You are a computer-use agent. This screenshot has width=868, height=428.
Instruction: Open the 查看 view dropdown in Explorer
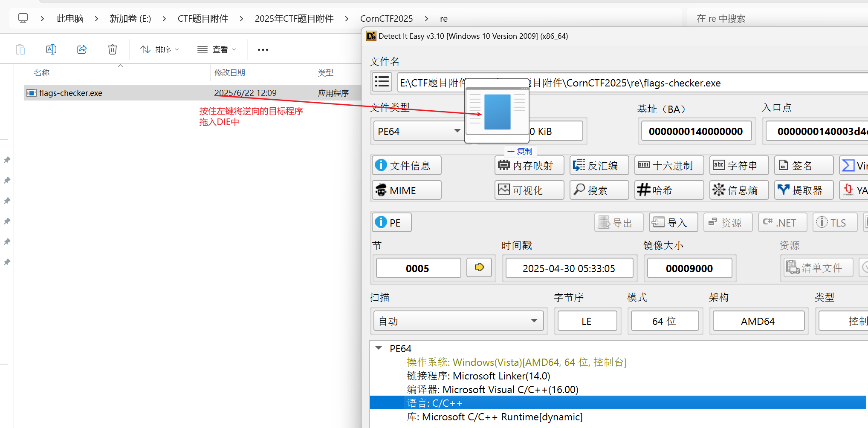[x=217, y=49]
